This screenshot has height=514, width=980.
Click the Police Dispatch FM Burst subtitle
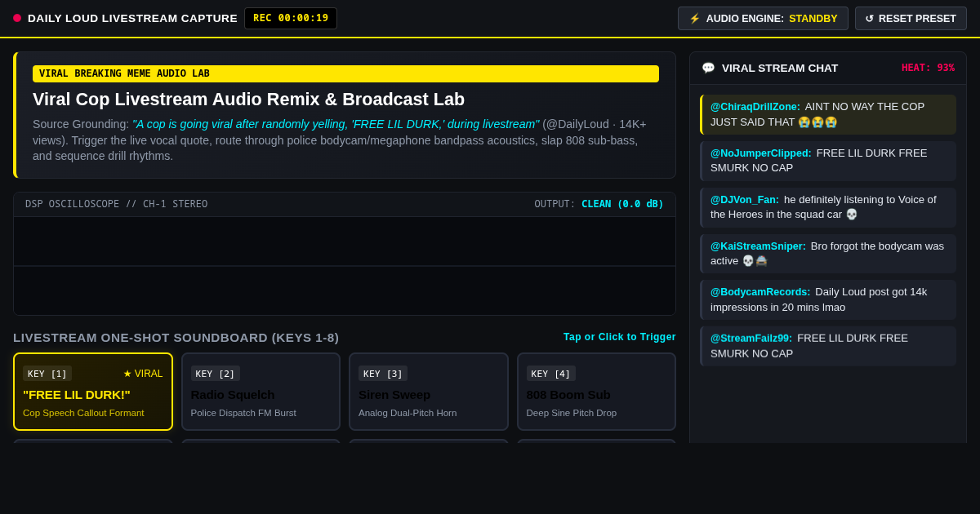click(243, 413)
